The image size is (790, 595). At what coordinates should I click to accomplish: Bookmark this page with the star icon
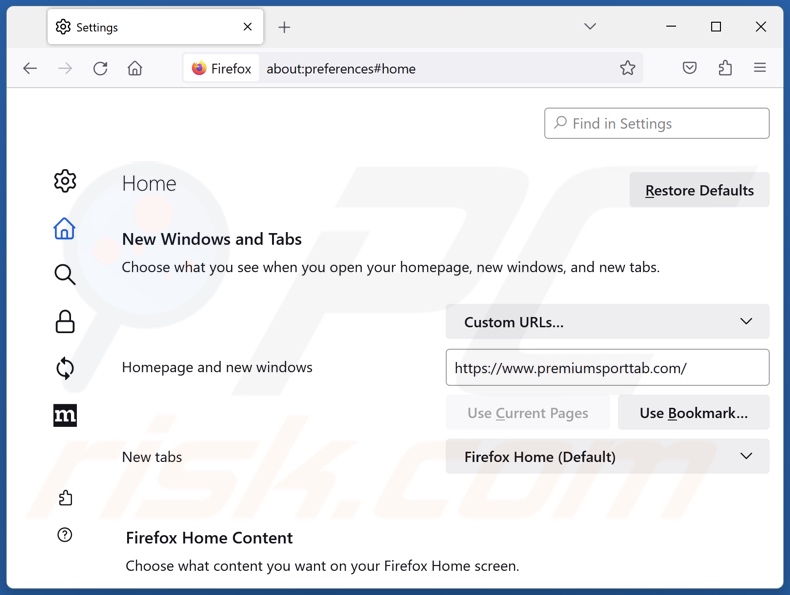[627, 68]
